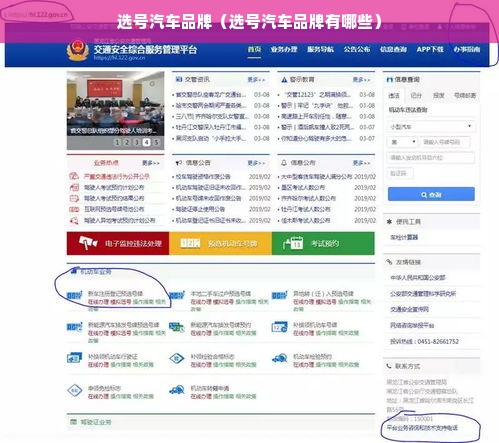Click 更多 link in 警示教育 panel
Image resolution: width=499 pixels, height=443 pixels.
(x=361, y=80)
